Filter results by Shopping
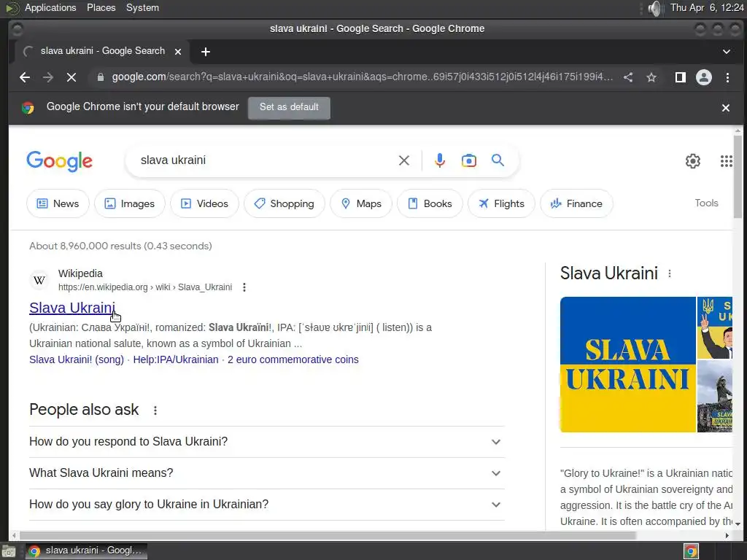747x560 pixels. [285, 204]
